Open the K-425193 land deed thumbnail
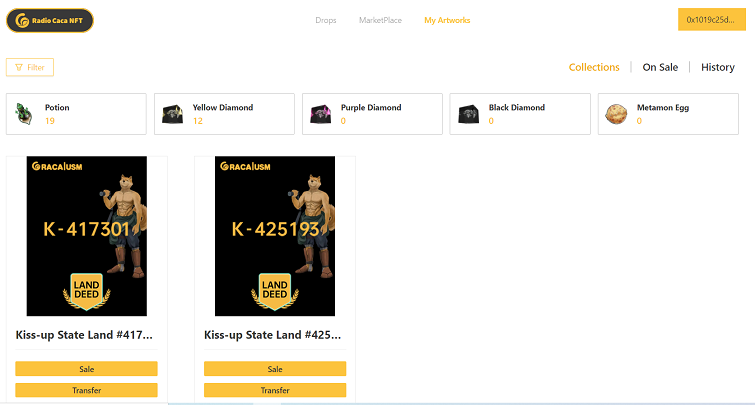Viewport: 755px width, 405px height. click(x=275, y=236)
